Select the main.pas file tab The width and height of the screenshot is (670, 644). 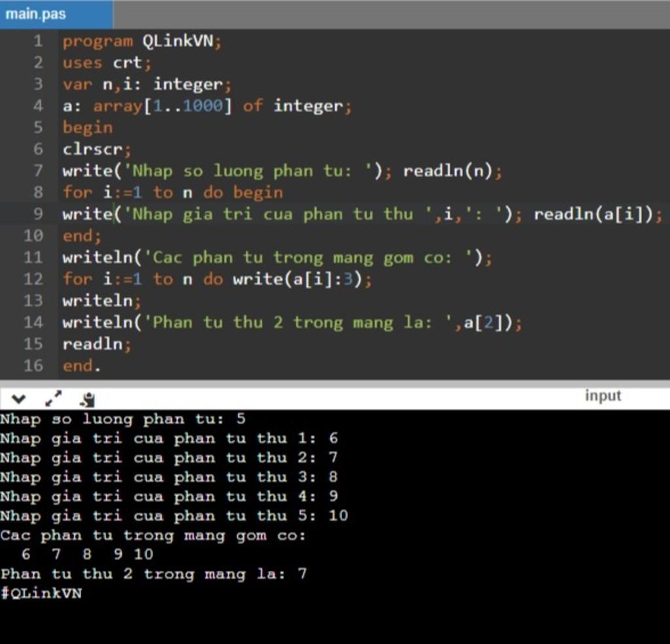coord(56,14)
